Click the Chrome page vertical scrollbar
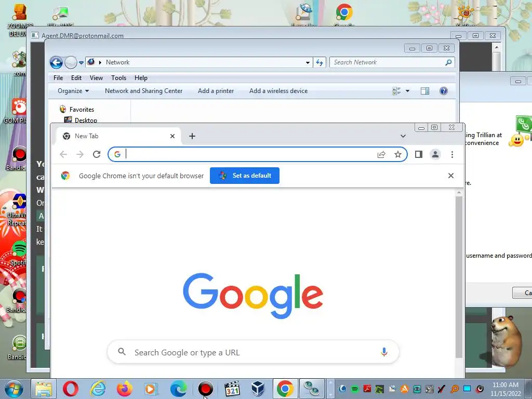This screenshot has height=399, width=532. [x=459, y=276]
